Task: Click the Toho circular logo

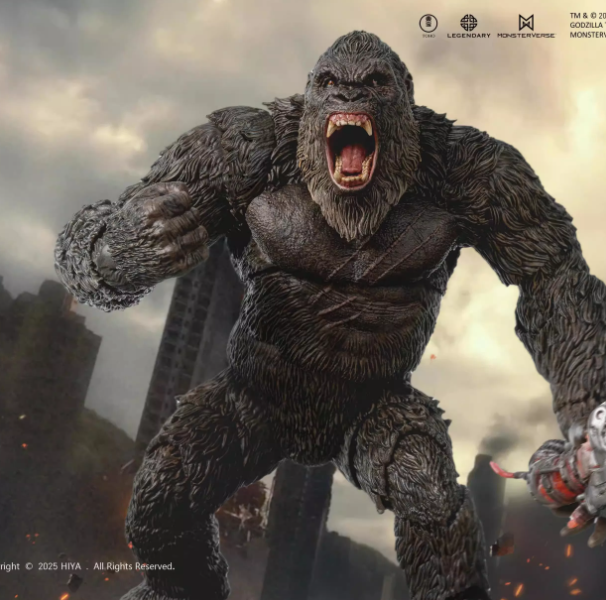Action: pos(428,26)
